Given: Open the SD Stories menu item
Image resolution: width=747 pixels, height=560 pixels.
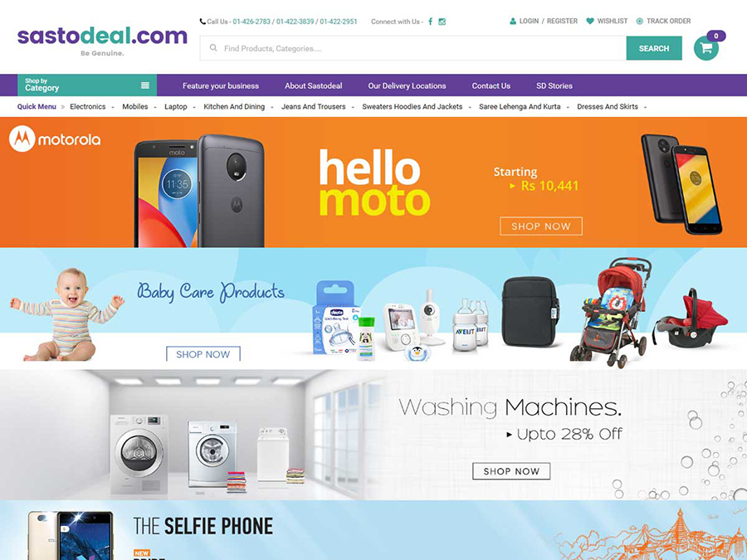Looking at the screenshot, I should 554,85.
